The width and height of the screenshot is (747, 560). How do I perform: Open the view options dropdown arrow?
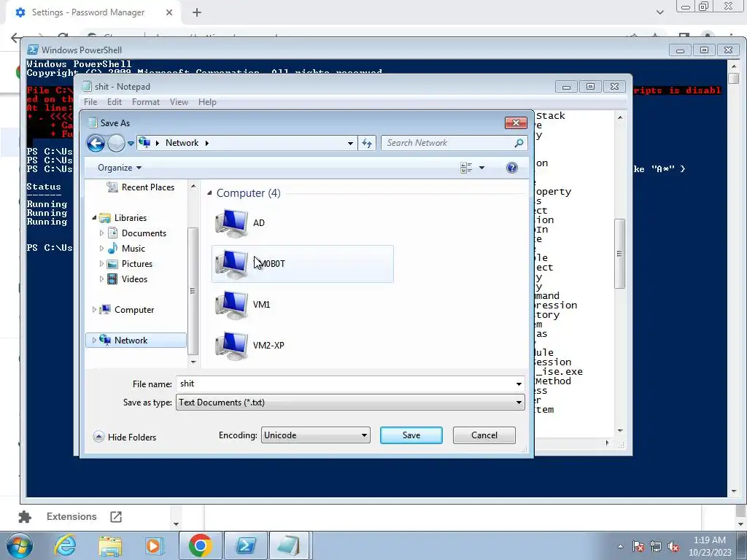(481, 168)
